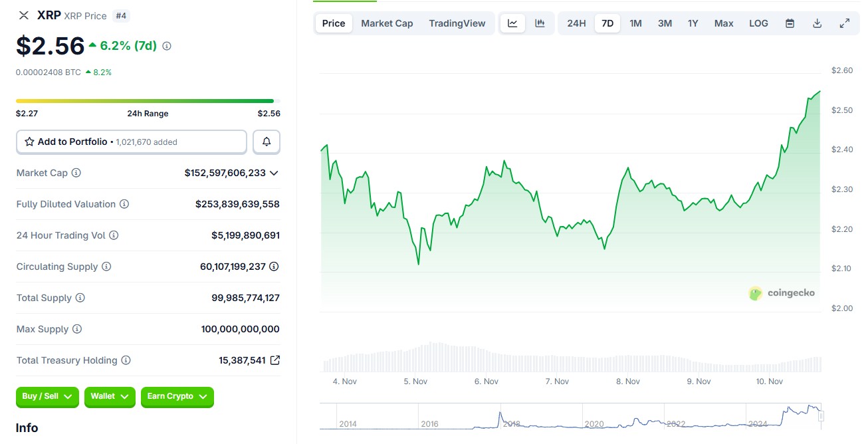Click the Add to Portfolio button

(x=131, y=142)
